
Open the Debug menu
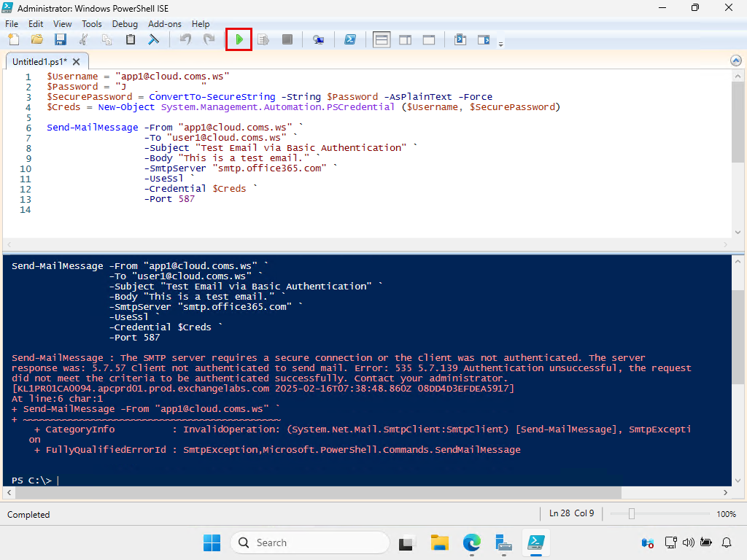point(125,24)
